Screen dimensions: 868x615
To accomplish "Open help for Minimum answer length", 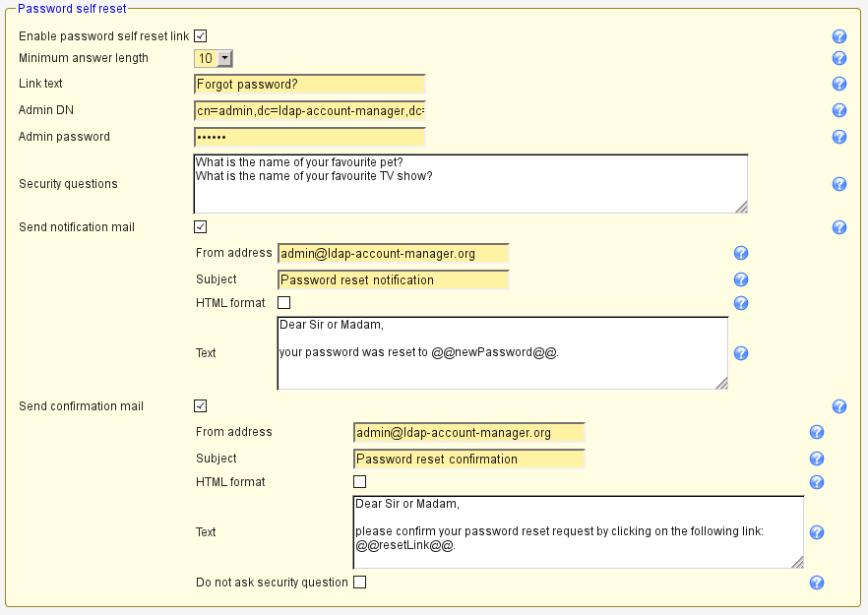I will [x=839, y=58].
